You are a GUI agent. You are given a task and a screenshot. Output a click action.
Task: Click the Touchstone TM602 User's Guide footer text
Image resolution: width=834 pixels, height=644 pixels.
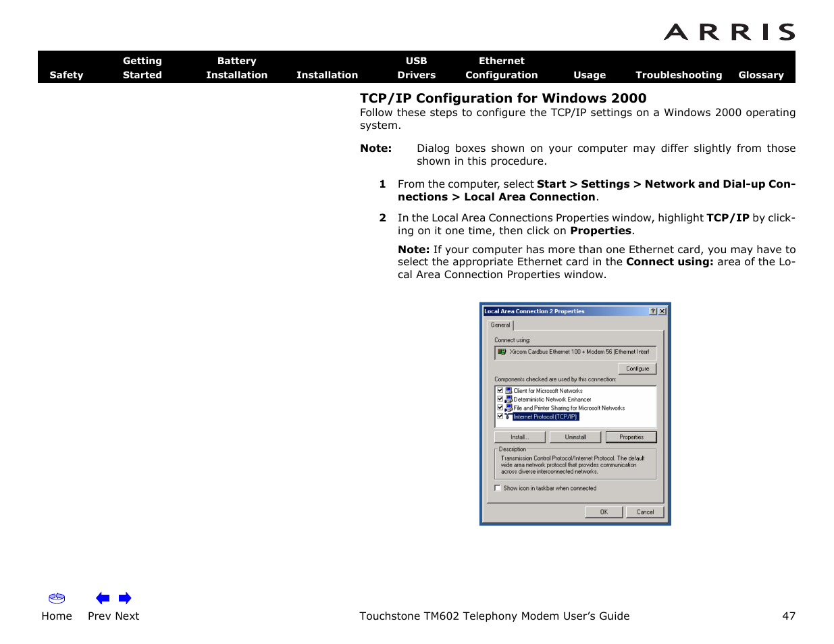click(x=494, y=616)
